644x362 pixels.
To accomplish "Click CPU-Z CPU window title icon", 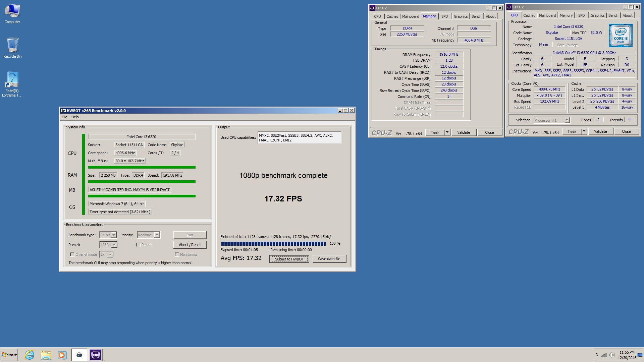I will pyautogui.click(x=509, y=7).
